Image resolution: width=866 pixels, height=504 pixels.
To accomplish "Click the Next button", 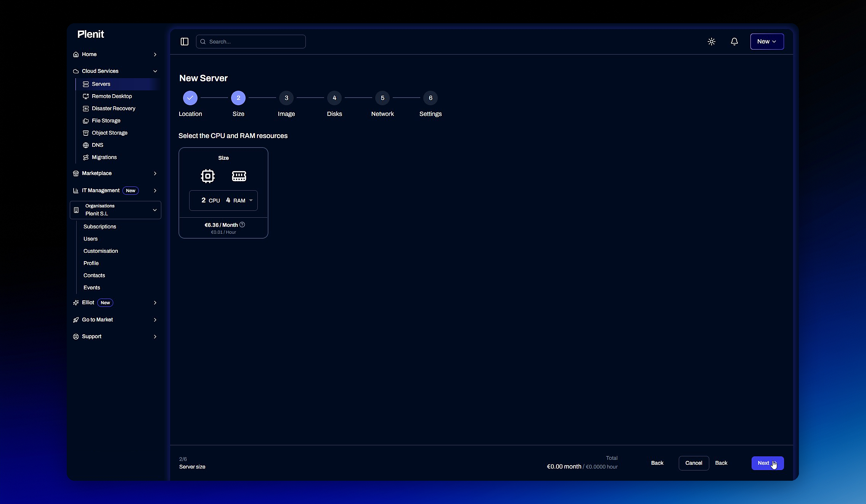I will coord(768,463).
